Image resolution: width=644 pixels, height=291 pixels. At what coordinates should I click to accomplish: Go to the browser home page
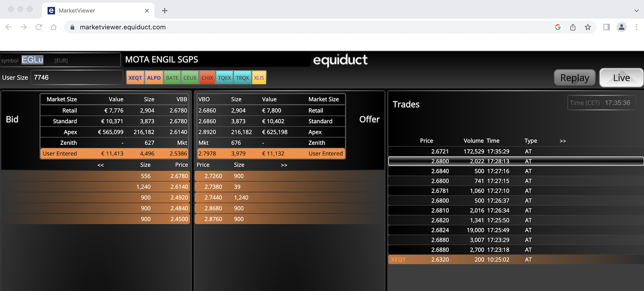[54, 27]
